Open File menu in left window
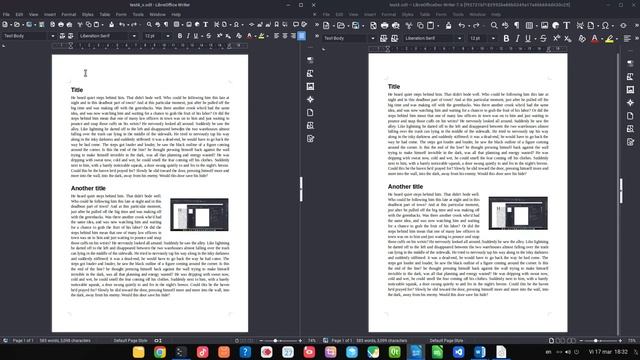This screenshot has height=360, width=640. click(6, 14)
